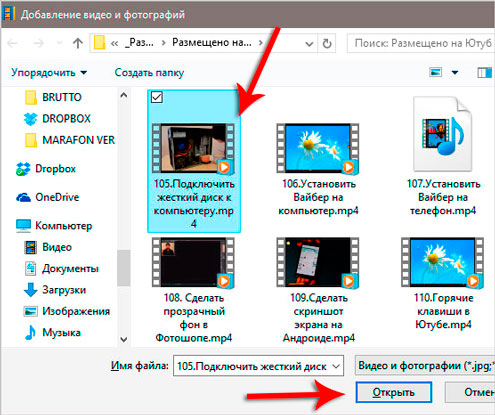Uncheck checkbox on file 105 thumbnail
495x415 pixels.
157,97
